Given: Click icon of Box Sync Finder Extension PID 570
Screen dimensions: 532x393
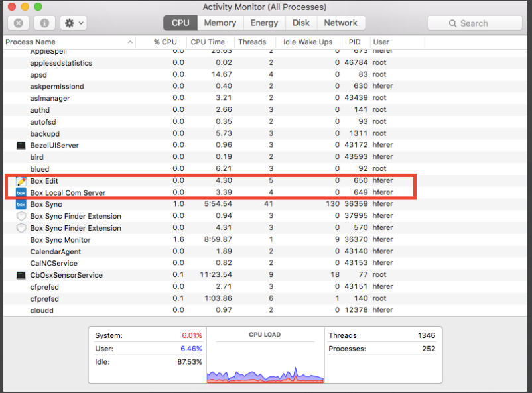Looking at the screenshot, I should (21, 228).
